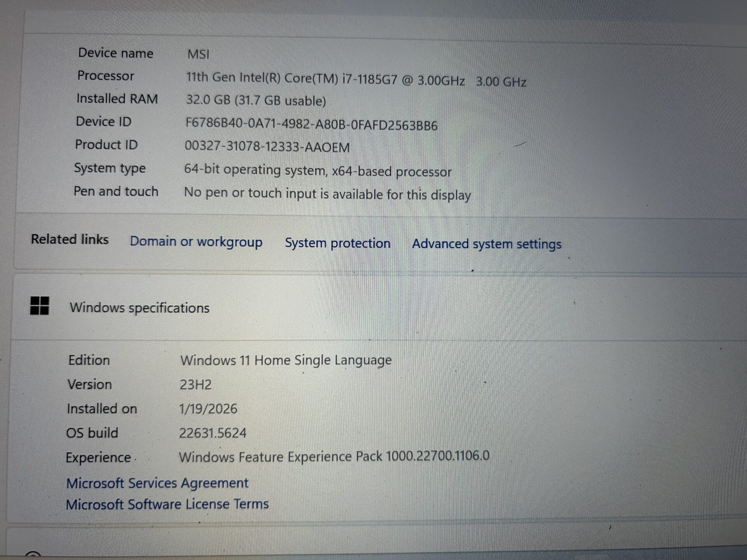The width and height of the screenshot is (747, 560).
Task: Select the Installed on date 1/19/2026
Action: [208, 409]
